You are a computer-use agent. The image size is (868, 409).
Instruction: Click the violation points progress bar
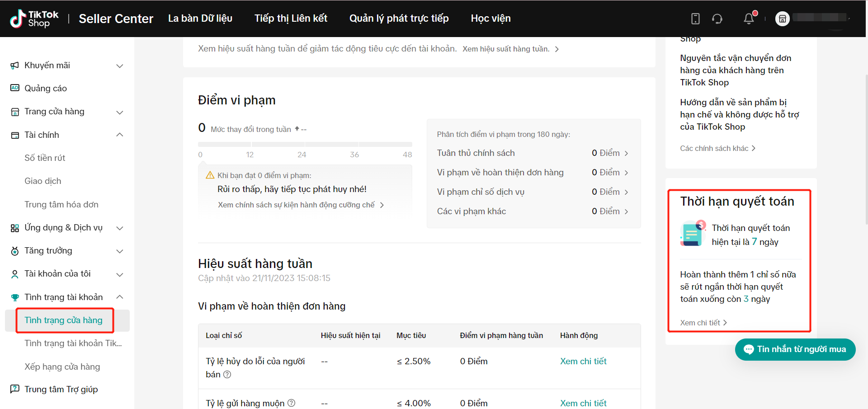pos(305,144)
